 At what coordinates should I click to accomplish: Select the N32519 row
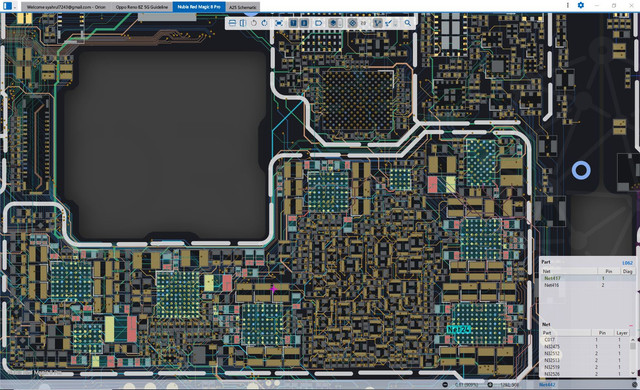586,367
